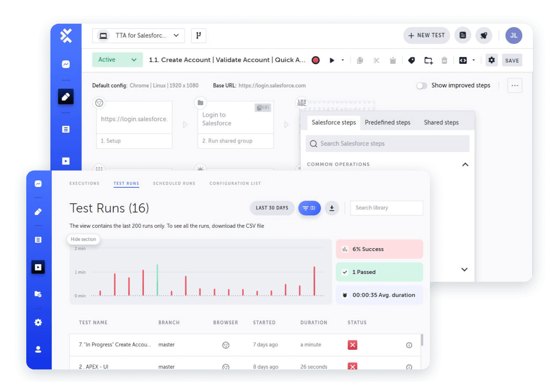
Task: Click the add-folder group icon
Action: [x=428, y=60]
